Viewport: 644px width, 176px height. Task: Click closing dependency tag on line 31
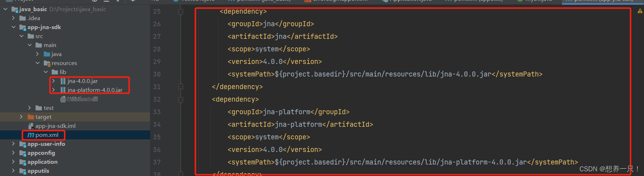[237, 87]
